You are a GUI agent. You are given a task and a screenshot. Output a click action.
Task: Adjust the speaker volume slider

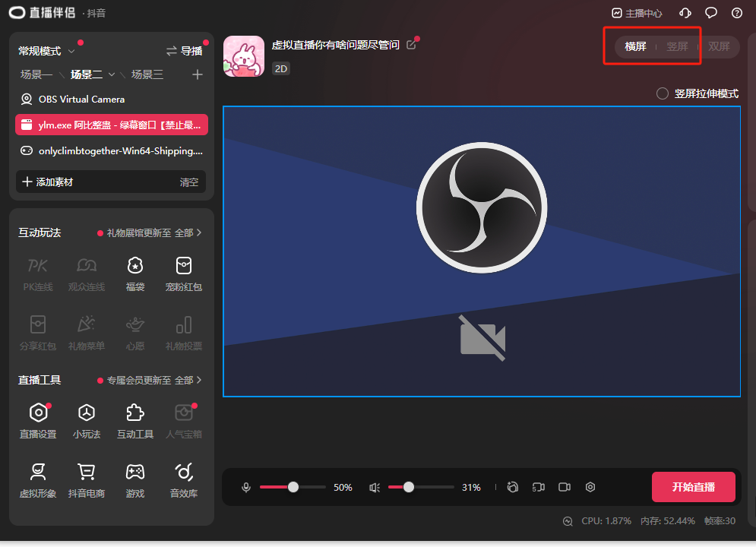[x=421, y=487]
